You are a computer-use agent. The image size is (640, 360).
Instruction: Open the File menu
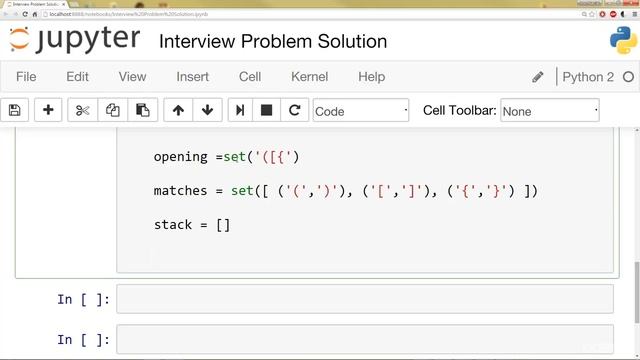pyautogui.click(x=26, y=77)
